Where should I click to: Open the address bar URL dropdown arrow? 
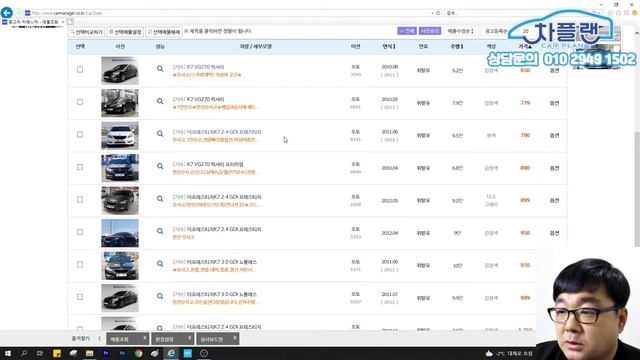click(432, 13)
